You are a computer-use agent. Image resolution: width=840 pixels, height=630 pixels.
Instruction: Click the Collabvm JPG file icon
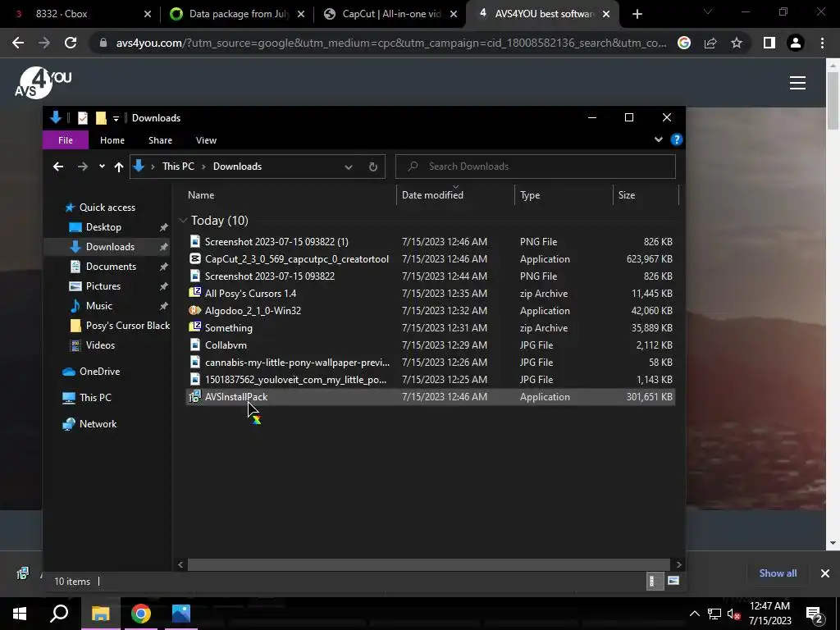[195, 345]
